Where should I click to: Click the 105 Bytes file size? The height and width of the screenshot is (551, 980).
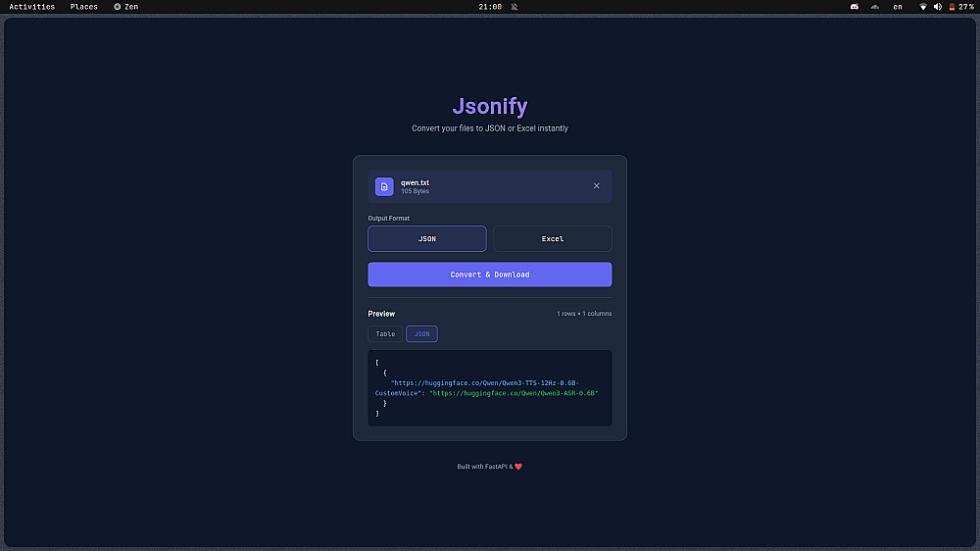coord(415,191)
